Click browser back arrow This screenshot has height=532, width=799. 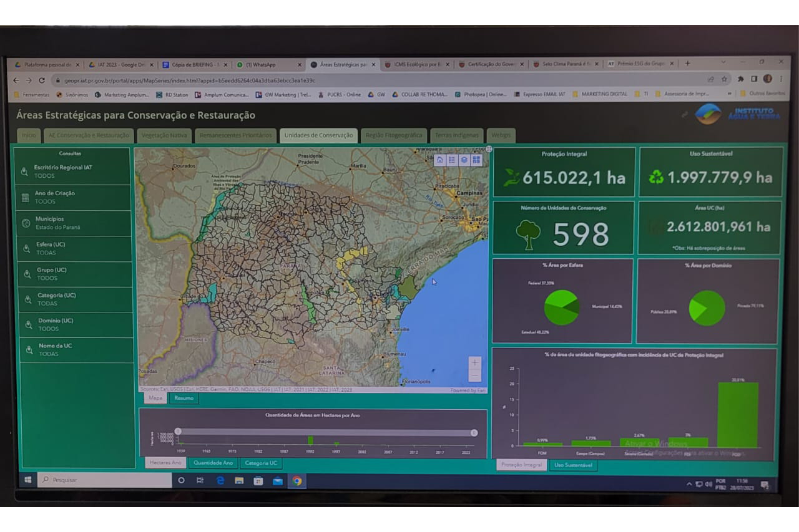pyautogui.click(x=16, y=80)
